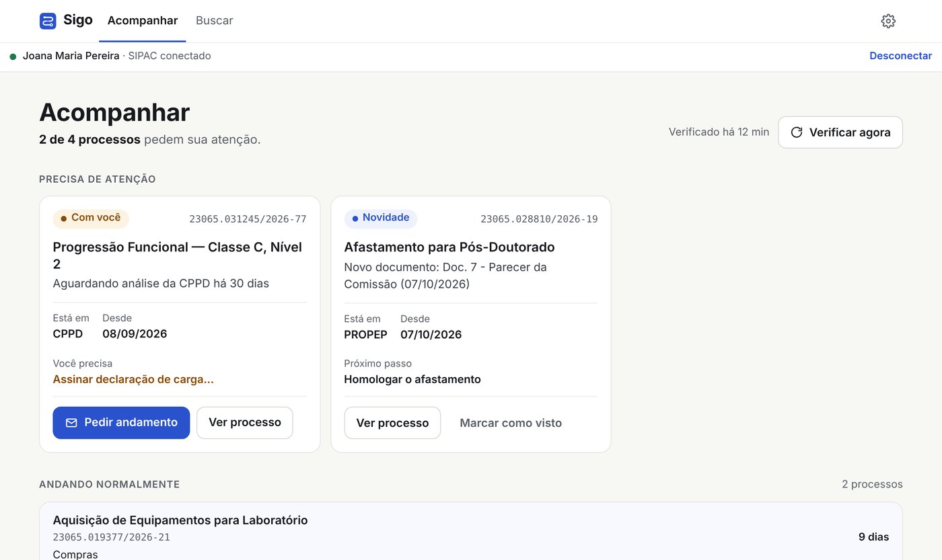Switch to the Acompanhar tab
This screenshot has width=942, height=560.
click(143, 21)
